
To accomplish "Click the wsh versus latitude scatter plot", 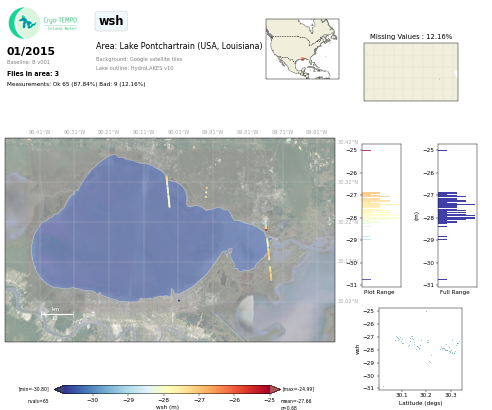I will tap(421, 349).
